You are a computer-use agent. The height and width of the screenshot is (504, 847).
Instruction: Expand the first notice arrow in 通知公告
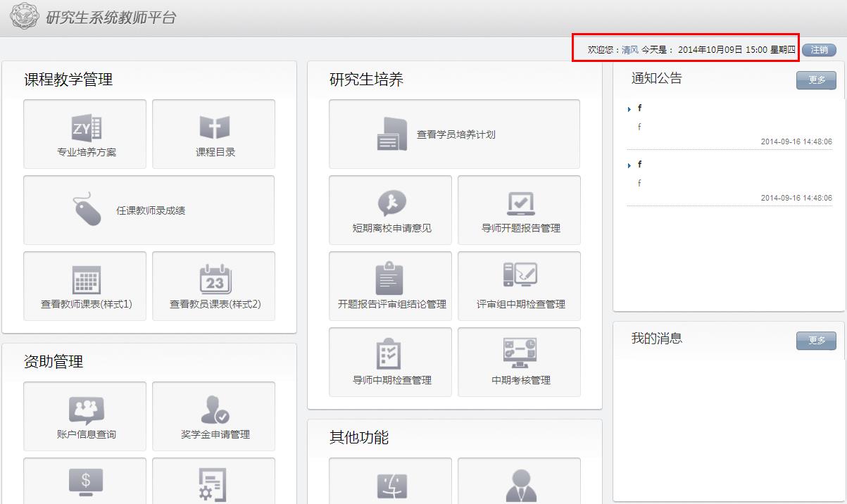click(629, 109)
